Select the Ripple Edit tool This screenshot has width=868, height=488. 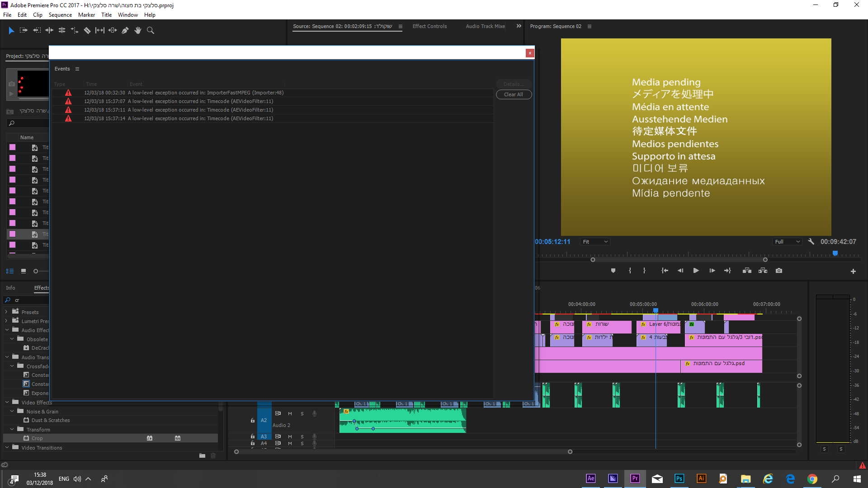pyautogui.click(x=49, y=31)
